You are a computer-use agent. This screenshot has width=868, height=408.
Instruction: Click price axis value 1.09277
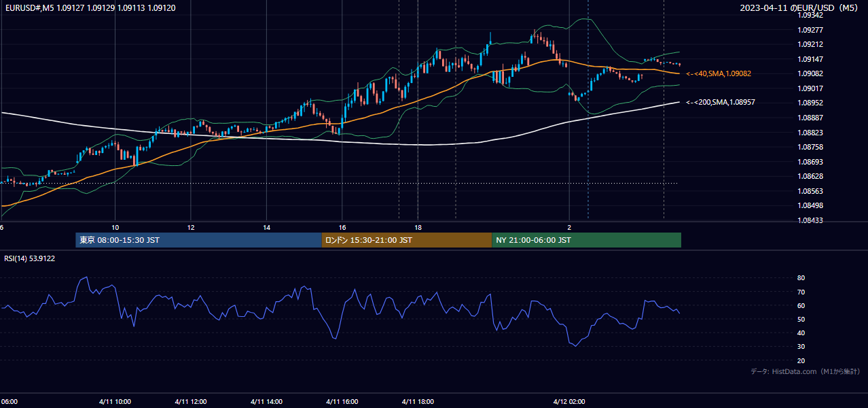(x=810, y=30)
